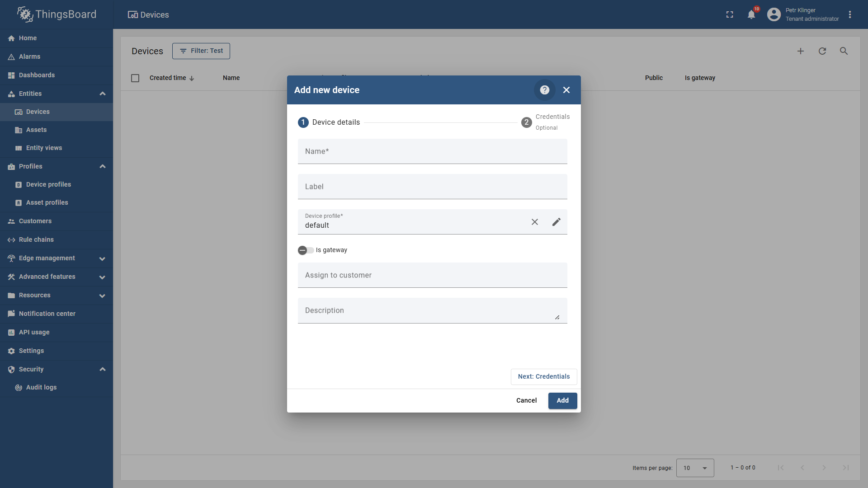868x488 pixels.
Task: Open the notifications bell
Action: (751, 14)
